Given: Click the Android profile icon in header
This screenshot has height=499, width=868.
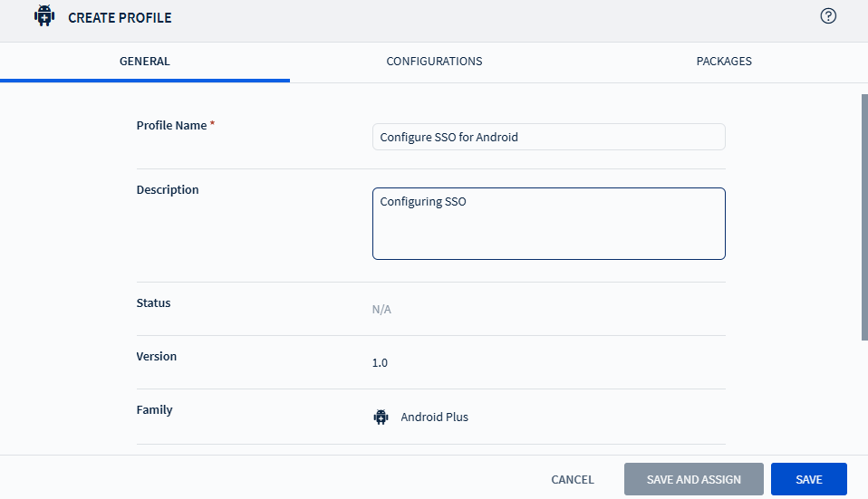Looking at the screenshot, I should (44, 16).
